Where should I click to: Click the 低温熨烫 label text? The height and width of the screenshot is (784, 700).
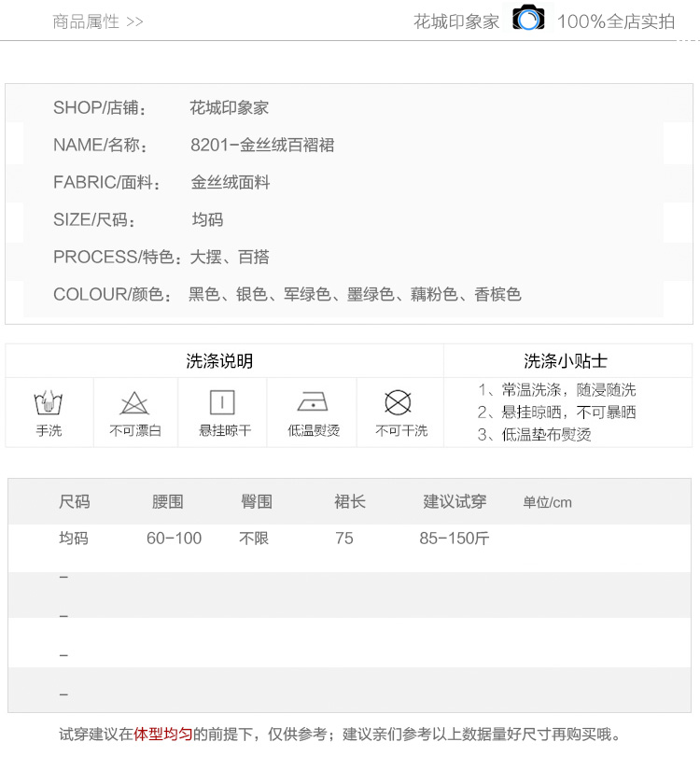tap(314, 431)
